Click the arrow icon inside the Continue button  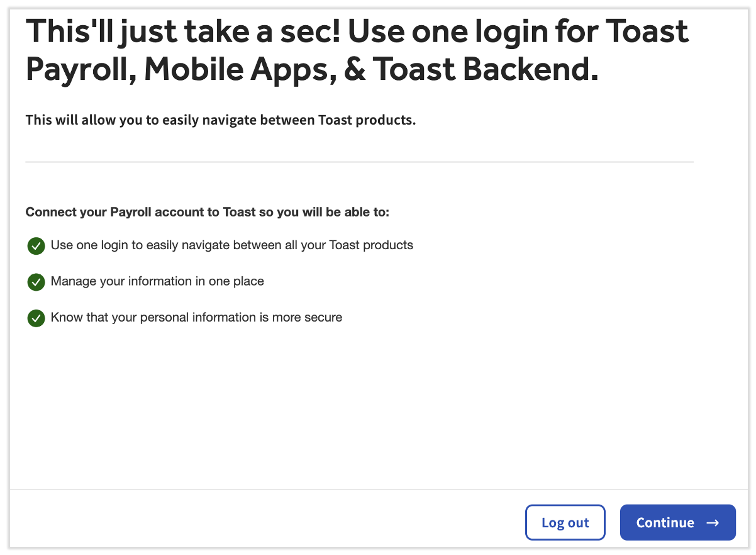(x=713, y=522)
